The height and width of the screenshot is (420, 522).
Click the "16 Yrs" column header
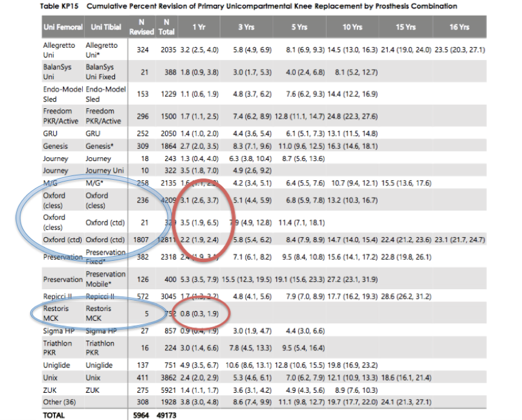tap(460, 27)
